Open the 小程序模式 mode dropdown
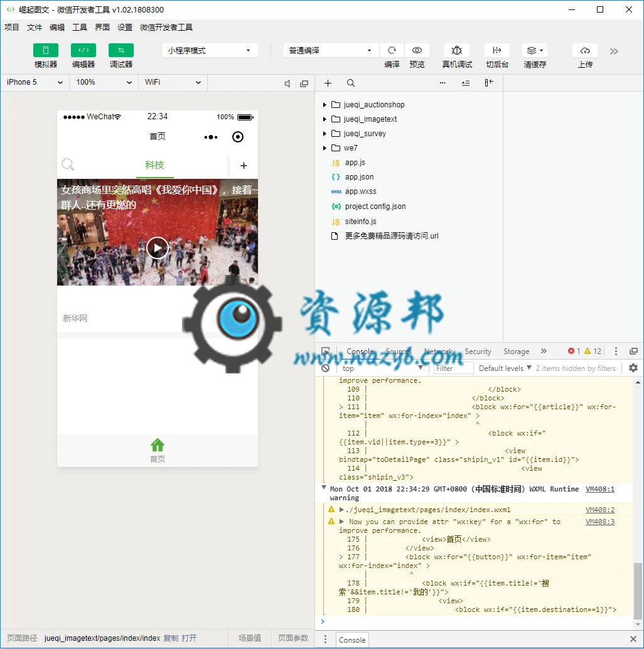644x649 pixels. [210, 50]
